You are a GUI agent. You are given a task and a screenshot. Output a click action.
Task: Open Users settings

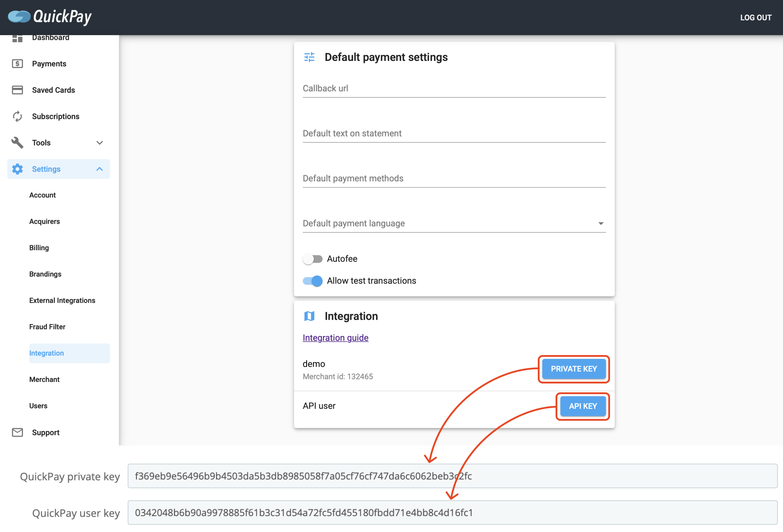pos(38,406)
